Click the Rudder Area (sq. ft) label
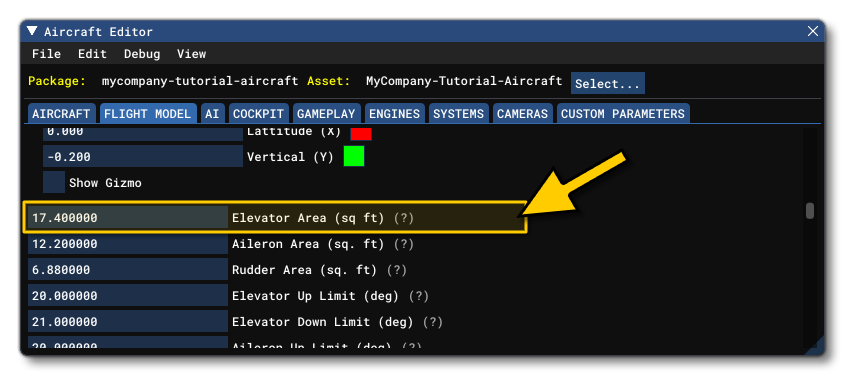The image size is (845, 376). coord(304,270)
